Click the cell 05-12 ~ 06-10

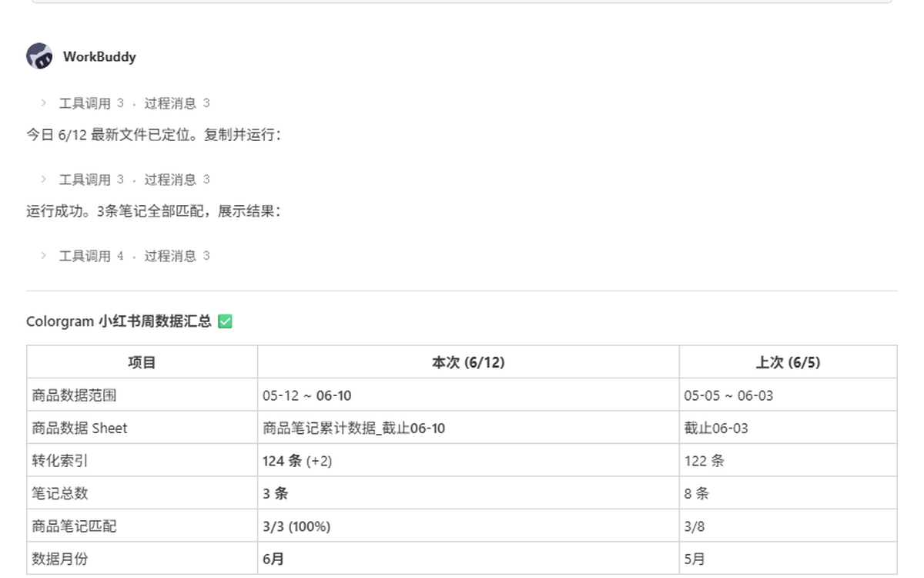pyautogui.click(x=468, y=395)
